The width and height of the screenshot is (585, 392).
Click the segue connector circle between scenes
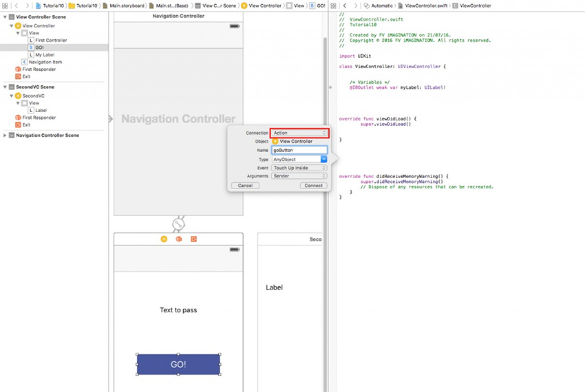point(178,224)
